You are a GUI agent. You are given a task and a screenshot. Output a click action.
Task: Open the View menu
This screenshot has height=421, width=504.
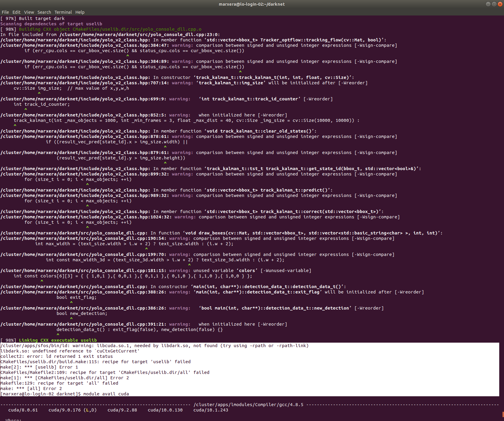(29, 12)
